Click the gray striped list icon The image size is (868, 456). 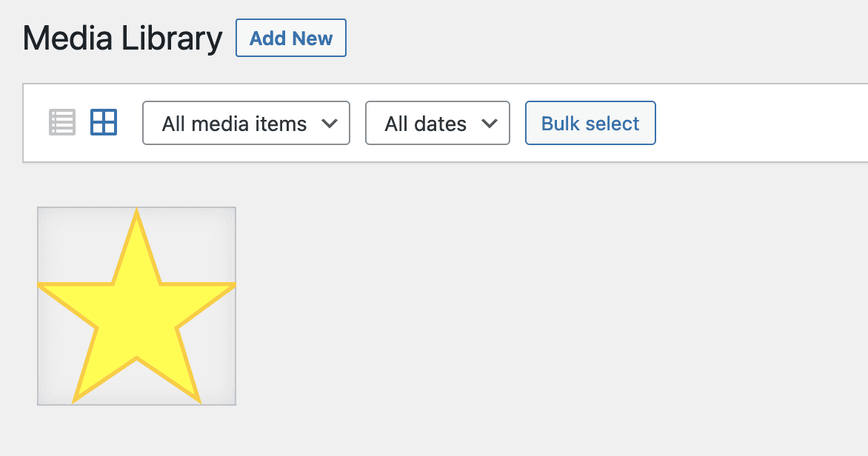62,122
